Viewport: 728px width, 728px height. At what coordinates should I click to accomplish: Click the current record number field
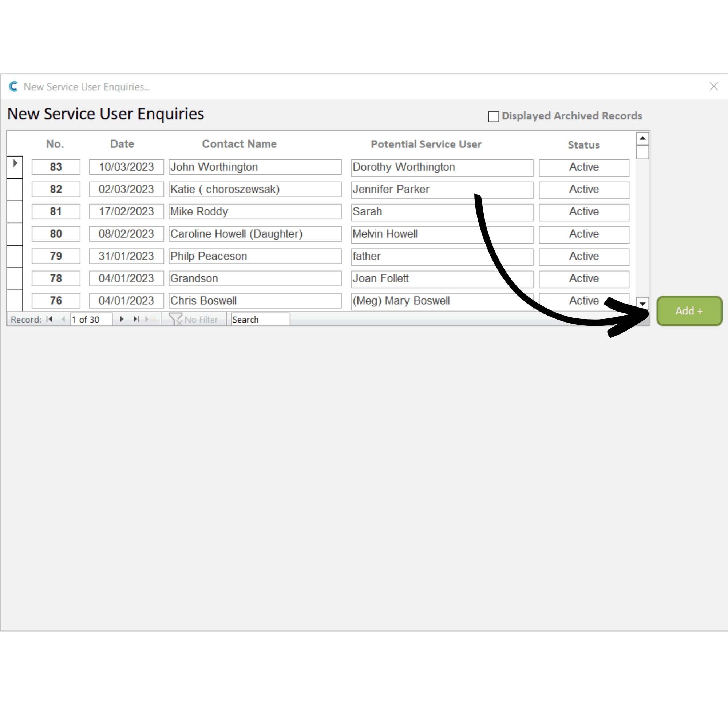point(91,319)
